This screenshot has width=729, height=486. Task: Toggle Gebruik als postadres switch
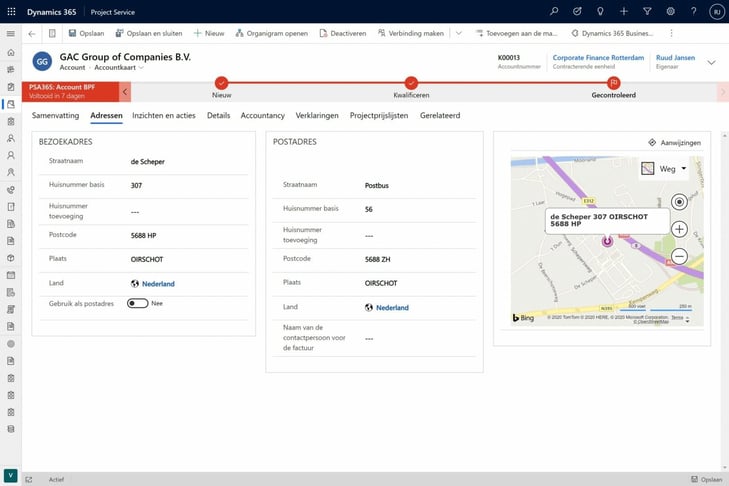[138, 303]
